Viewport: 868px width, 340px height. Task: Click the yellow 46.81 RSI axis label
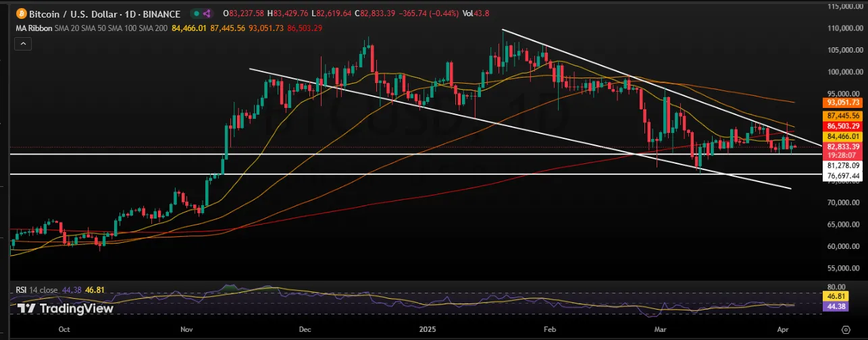(x=842, y=295)
